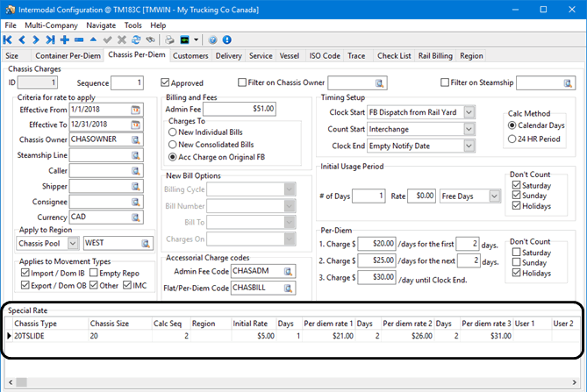This screenshot has height=392, width=587.
Task: Jump to the last record
Action: tap(50, 40)
